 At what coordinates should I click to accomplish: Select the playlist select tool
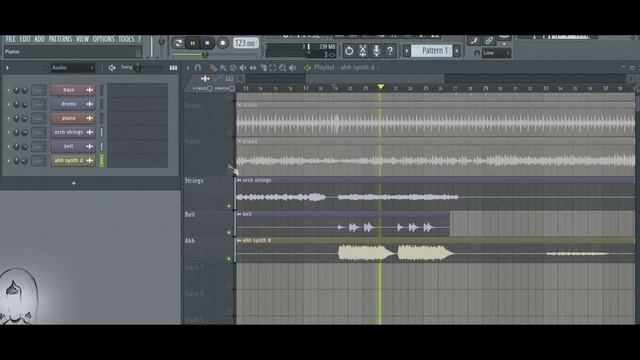point(273,68)
